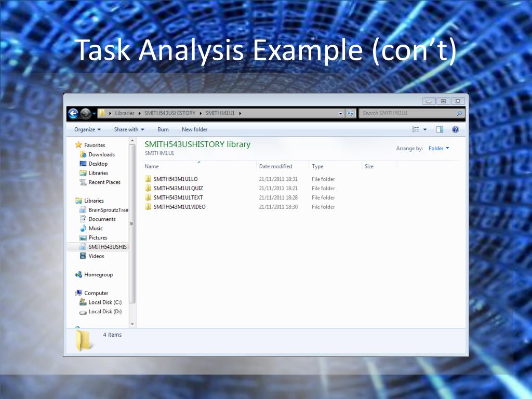
Task: Click Burn in the toolbar
Action: [x=163, y=129]
